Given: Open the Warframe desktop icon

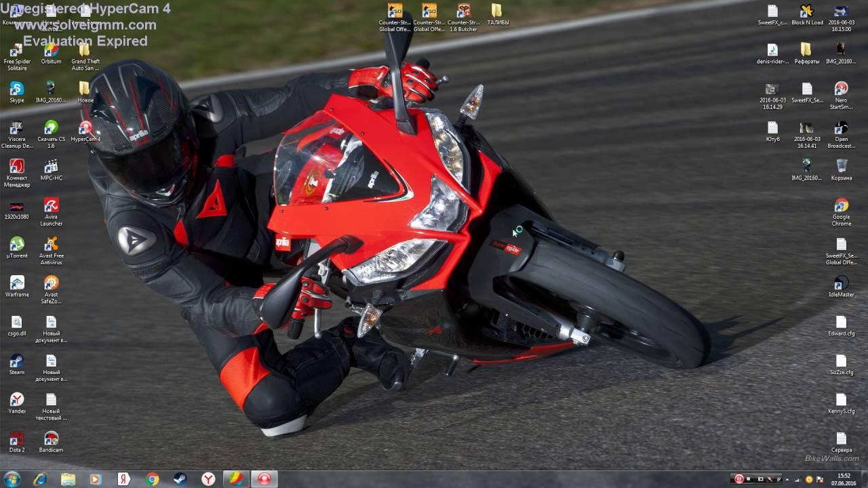Looking at the screenshot, I should point(17,283).
